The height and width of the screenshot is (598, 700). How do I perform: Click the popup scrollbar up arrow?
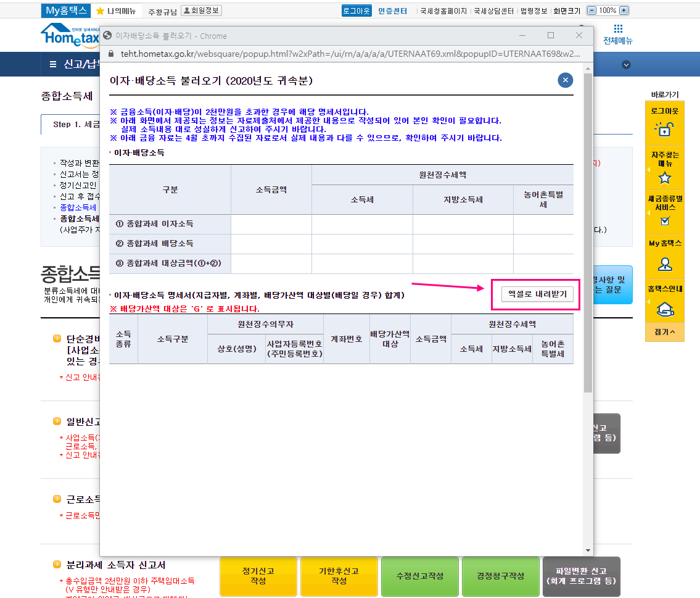588,69
